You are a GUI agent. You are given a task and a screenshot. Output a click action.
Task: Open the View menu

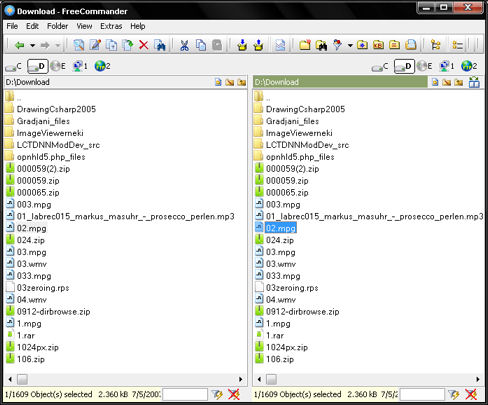pos(84,26)
